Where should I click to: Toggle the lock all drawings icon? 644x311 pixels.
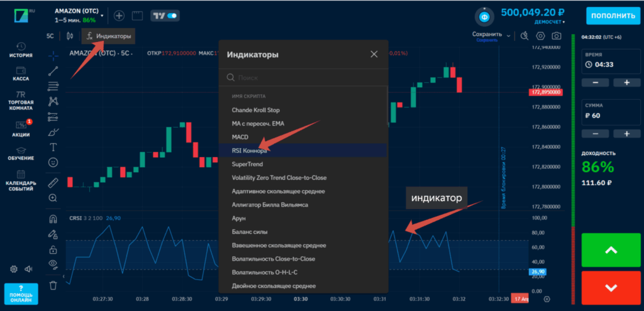53,249
